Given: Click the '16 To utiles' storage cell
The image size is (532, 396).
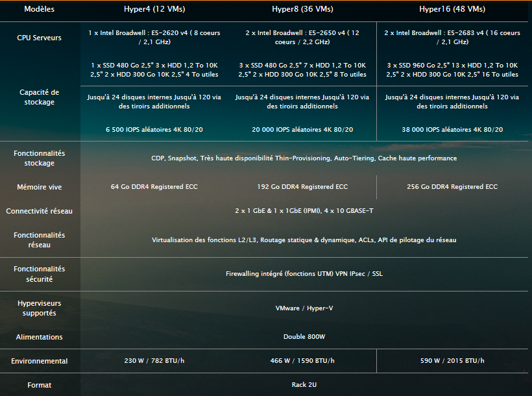Looking at the screenshot, I should pyautogui.click(x=452, y=69).
